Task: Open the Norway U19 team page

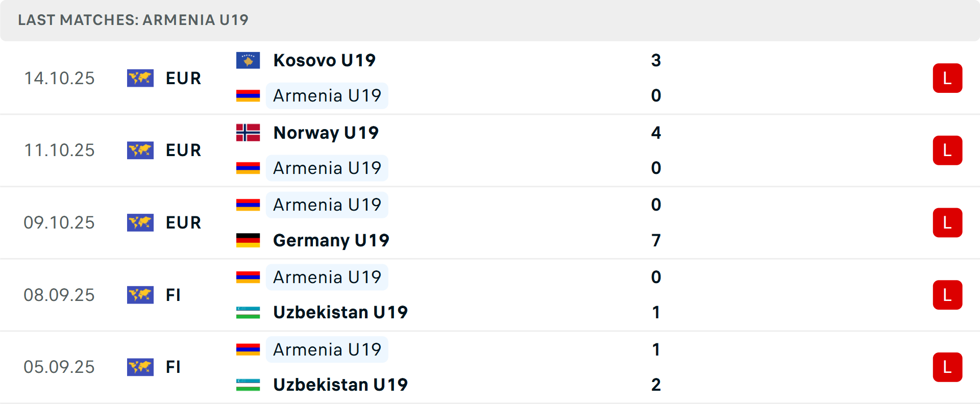Action: (x=326, y=132)
